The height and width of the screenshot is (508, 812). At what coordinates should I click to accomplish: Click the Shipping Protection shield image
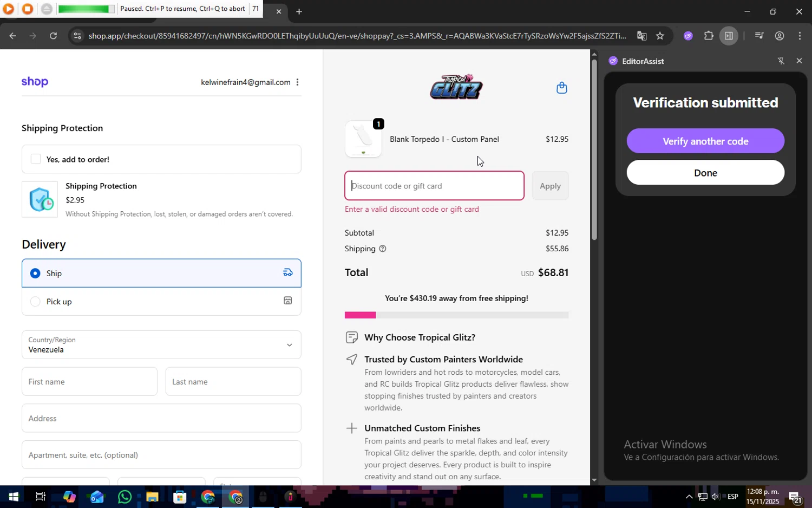coord(40,199)
